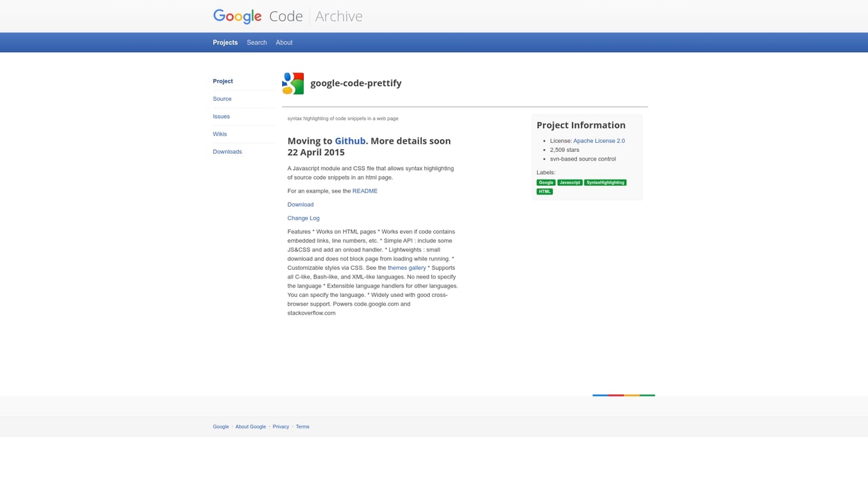The image size is (868, 488).
Task: Select Project in the sidebar
Action: pyautogui.click(x=222, y=81)
